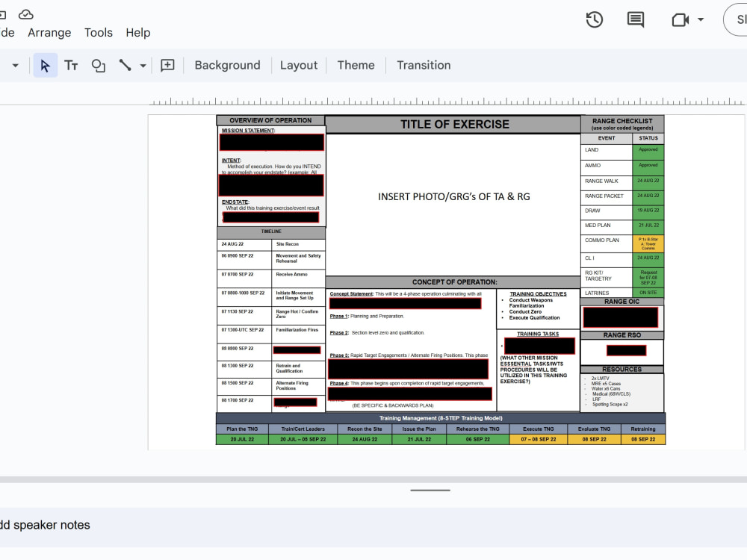Image resolution: width=747 pixels, height=560 pixels.
Task: Click the RANGE CHECKLIST header
Action: click(622, 124)
